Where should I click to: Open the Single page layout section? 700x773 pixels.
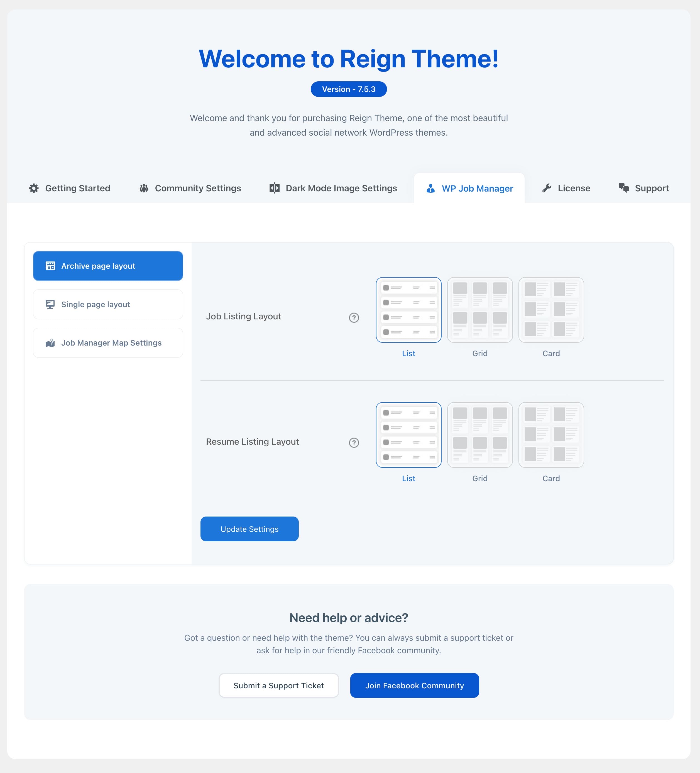(108, 304)
